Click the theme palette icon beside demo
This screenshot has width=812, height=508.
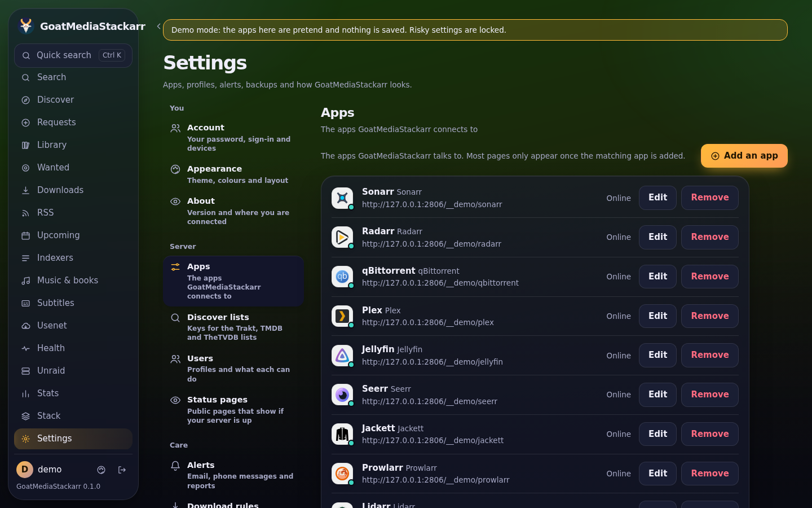tap(101, 470)
